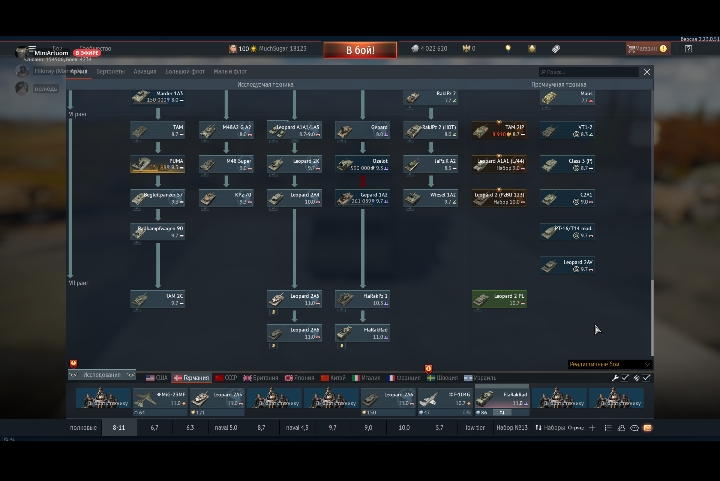The image size is (720, 481).
Task: Select the 8-11 preset
Action: (x=119, y=428)
